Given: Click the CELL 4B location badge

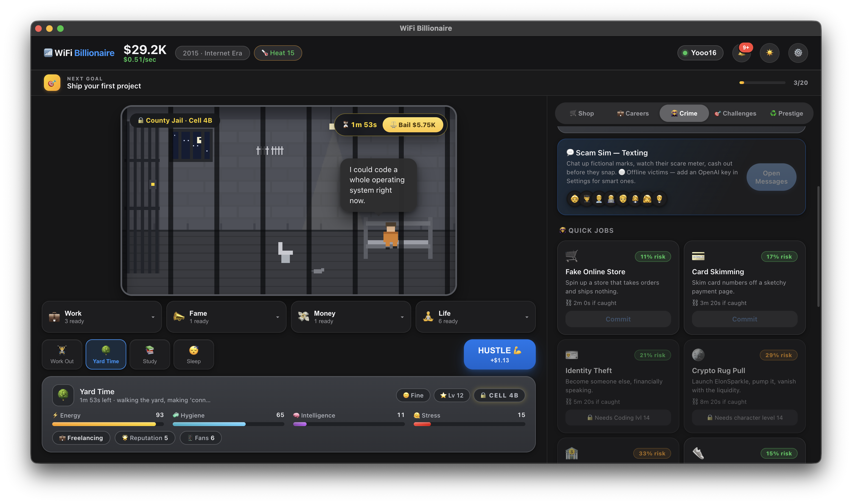Looking at the screenshot, I should (x=499, y=395).
